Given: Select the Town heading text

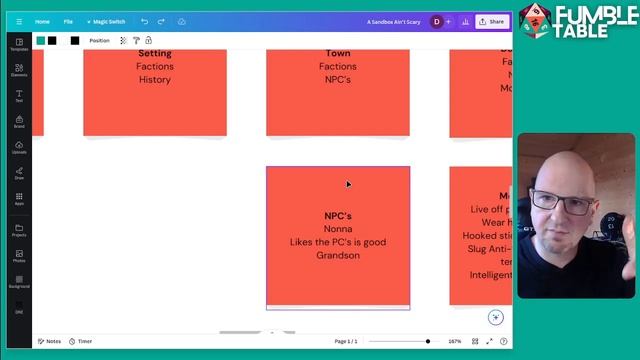Looking at the screenshot, I should coord(338,53).
